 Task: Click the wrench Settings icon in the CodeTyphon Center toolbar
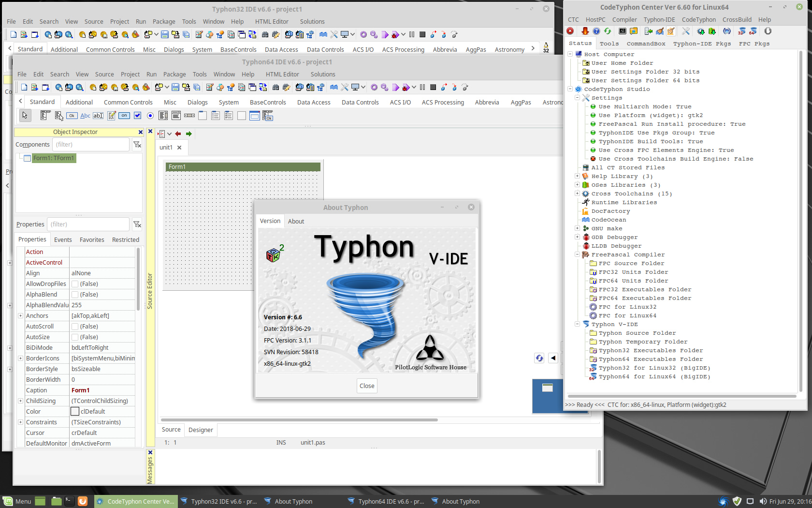[686, 31]
